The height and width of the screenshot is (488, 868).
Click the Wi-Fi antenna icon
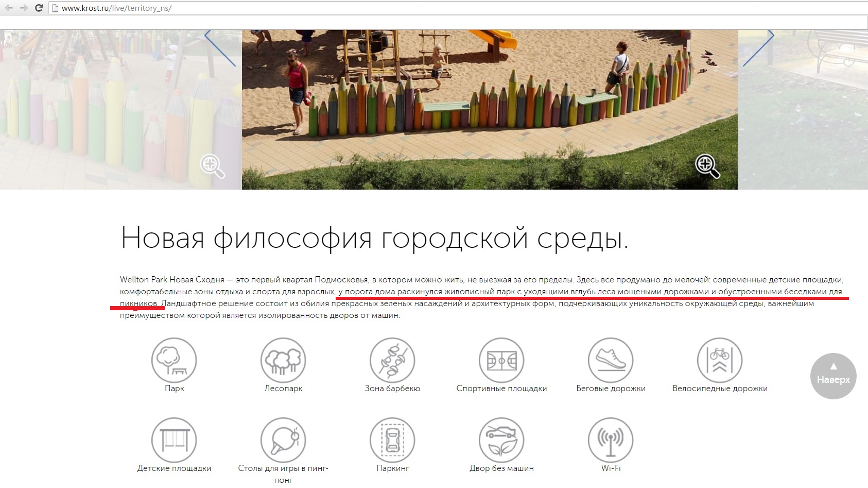pyautogui.click(x=611, y=440)
